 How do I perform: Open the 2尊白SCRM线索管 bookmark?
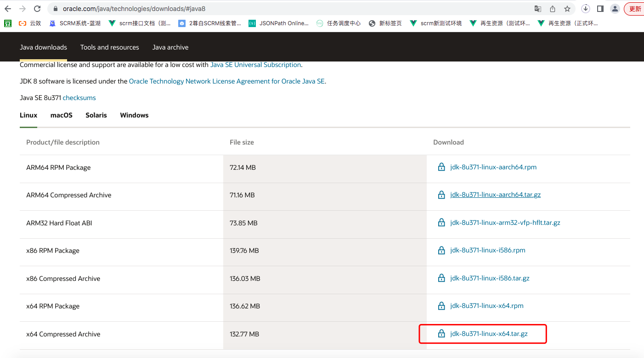pyautogui.click(x=209, y=23)
